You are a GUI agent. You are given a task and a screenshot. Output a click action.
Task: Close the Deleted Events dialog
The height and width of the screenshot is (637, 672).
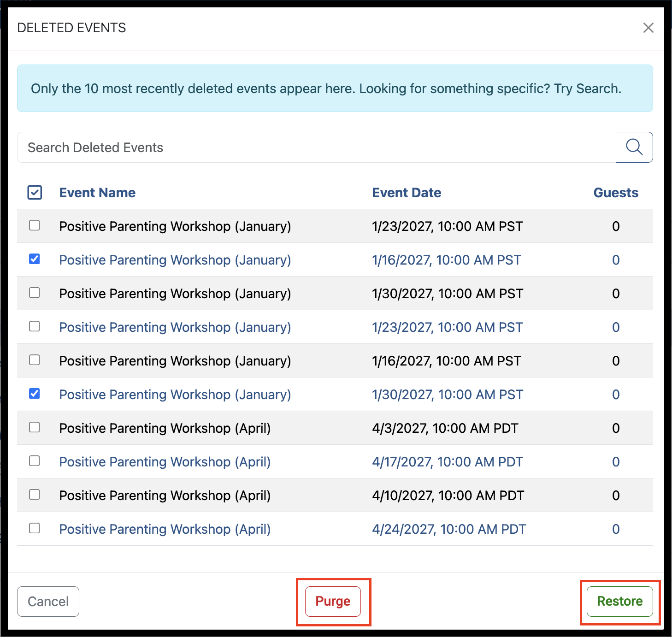pyautogui.click(x=648, y=28)
